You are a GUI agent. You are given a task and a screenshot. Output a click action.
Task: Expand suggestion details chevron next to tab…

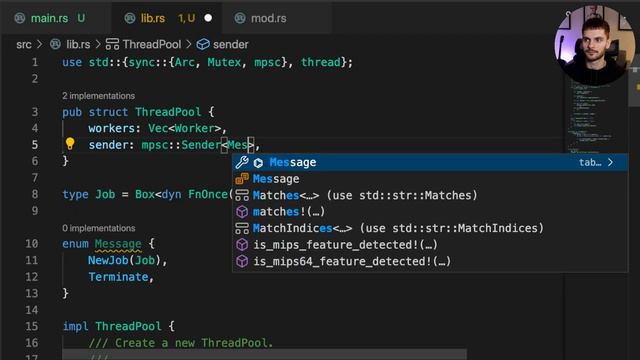point(610,162)
